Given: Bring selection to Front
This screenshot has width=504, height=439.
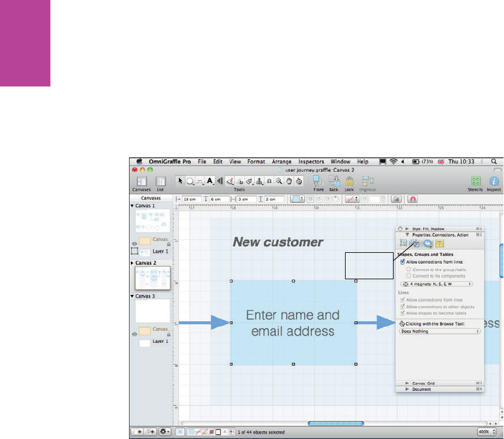Looking at the screenshot, I should (x=318, y=184).
